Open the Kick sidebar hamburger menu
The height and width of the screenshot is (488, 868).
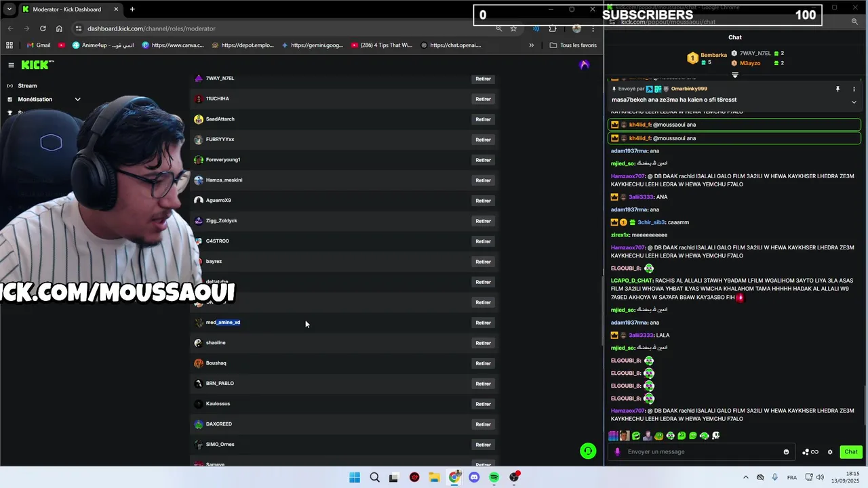(11, 65)
